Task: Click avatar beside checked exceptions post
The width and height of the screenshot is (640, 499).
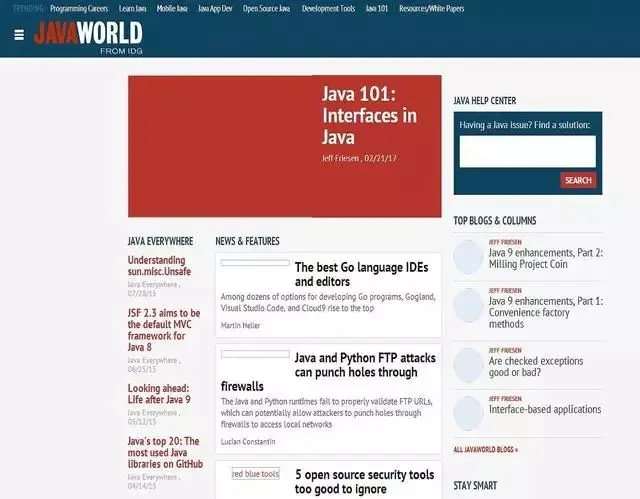Action: [x=468, y=365]
